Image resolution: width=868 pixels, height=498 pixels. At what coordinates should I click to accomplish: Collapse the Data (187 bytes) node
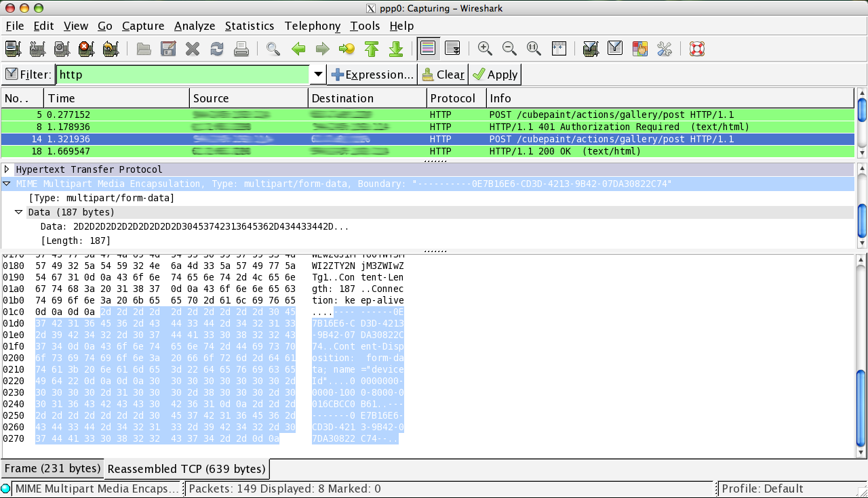[x=19, y=212]
